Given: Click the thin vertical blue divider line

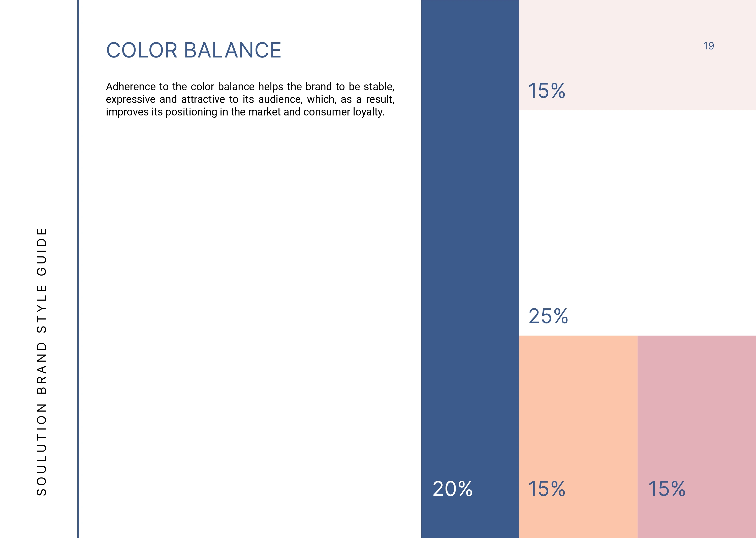Looking at the screenshot, I should pos(78,265).
